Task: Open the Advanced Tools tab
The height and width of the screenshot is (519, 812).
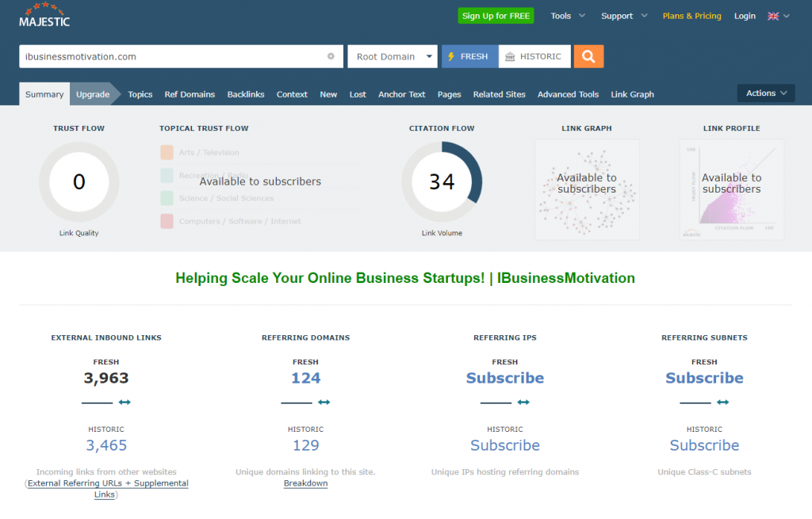Action: (x=568, y=94)
